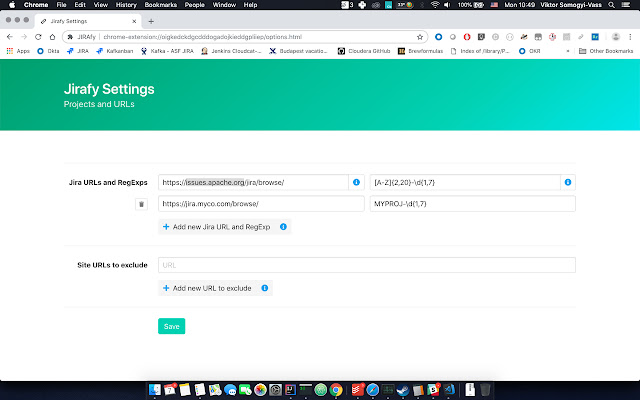Open IntelliJ IDEA from the dock
The width and height of the screenshot is (640, 400).
290,390
